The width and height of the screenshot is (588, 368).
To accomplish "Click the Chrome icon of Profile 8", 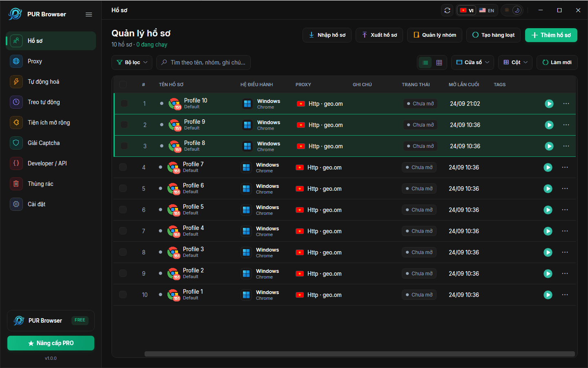I will 175,146.
